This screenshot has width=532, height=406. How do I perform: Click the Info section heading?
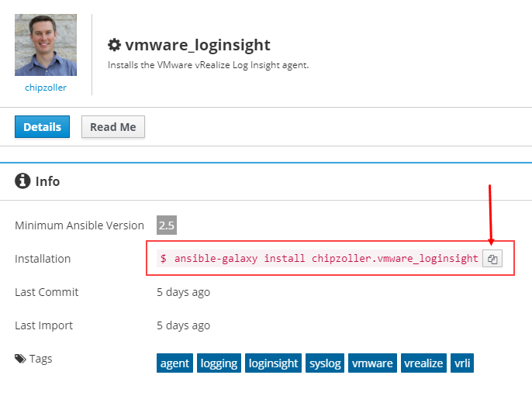tap(47, 181)
